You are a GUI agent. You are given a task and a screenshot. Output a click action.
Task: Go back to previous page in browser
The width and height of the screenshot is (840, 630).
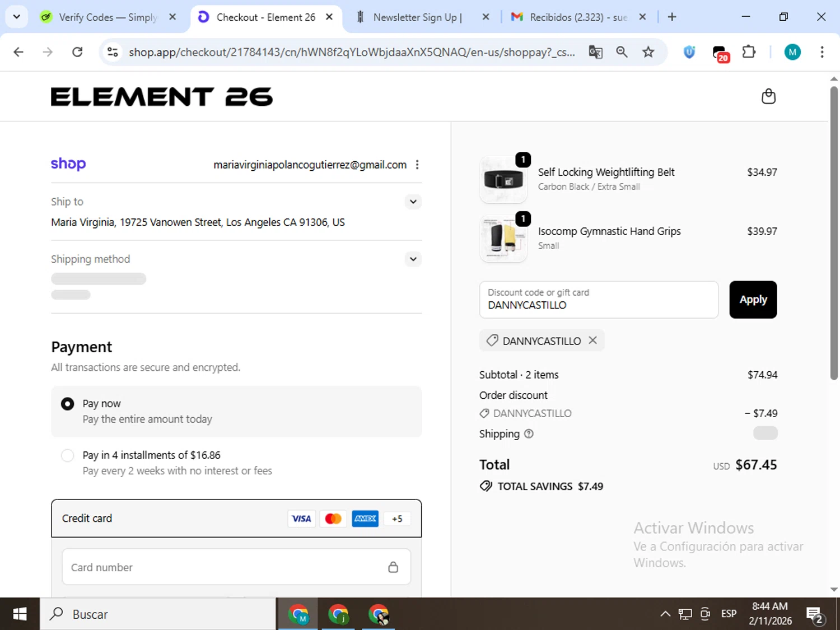coord(18,52)
